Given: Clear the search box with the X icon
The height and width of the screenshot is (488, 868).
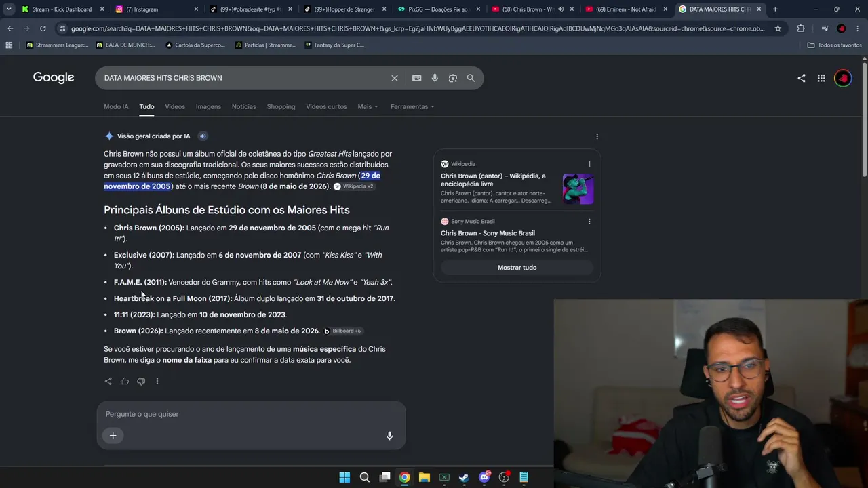Looking at the screenshot, I should (395, 78).
